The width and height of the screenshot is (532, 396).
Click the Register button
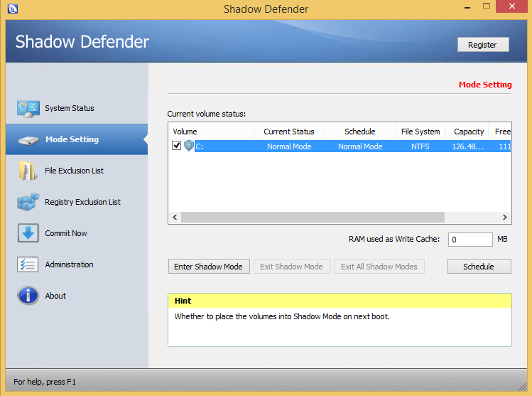tap(483, 45)
